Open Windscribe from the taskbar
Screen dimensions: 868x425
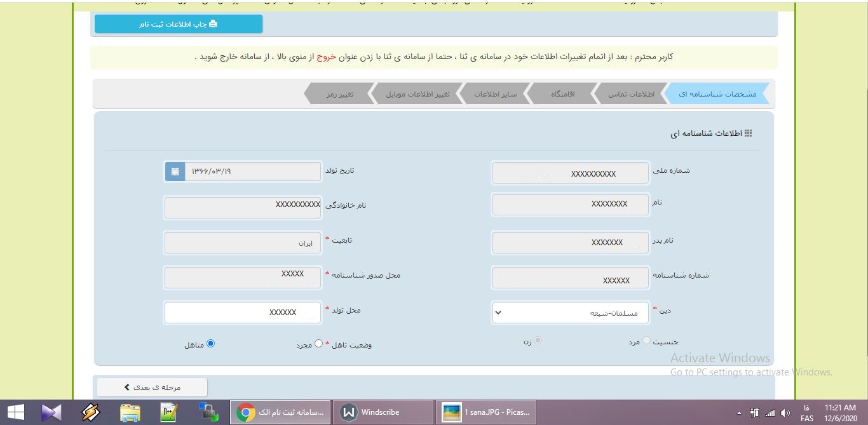tap(381, 412)
